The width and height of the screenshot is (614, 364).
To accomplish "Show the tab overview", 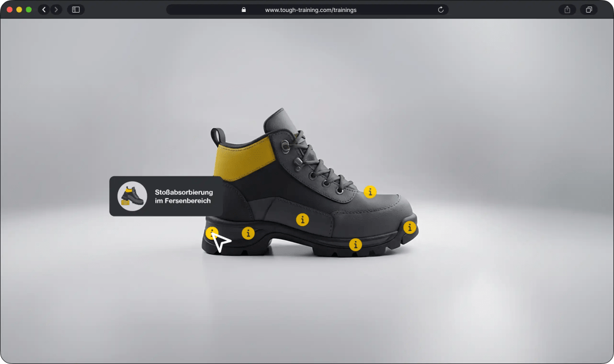I will (x=589, y=10).
